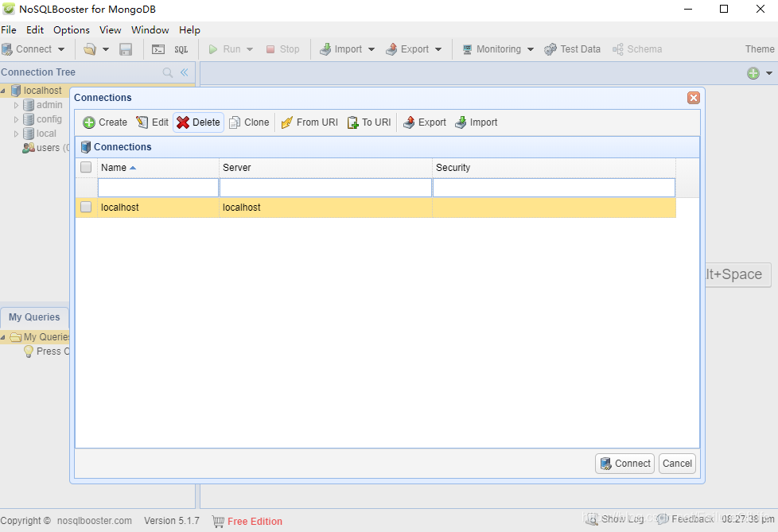Click the Schema toolbar button
The width and height of the screenshot is (778, 532).
pyautogui.click(x=637, y=49)
